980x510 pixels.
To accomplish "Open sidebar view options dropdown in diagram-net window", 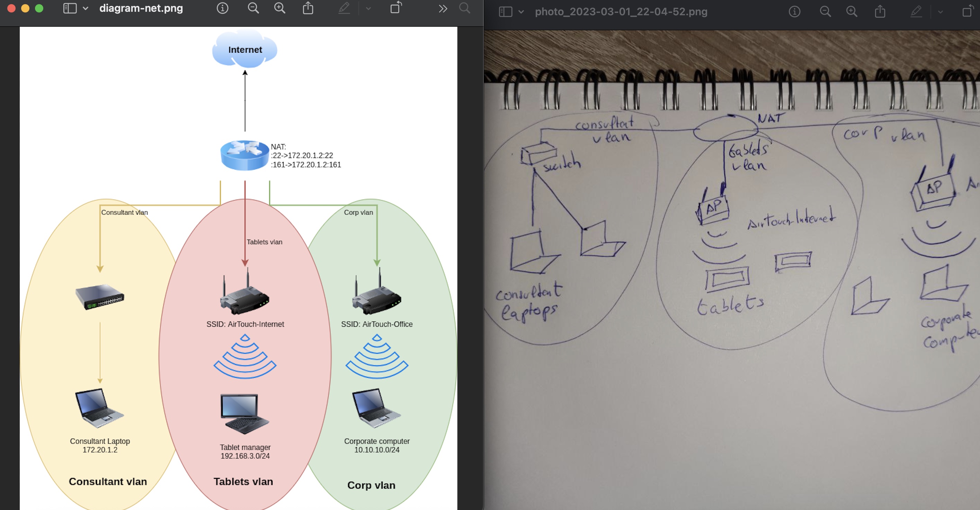I will click(86, 8).
